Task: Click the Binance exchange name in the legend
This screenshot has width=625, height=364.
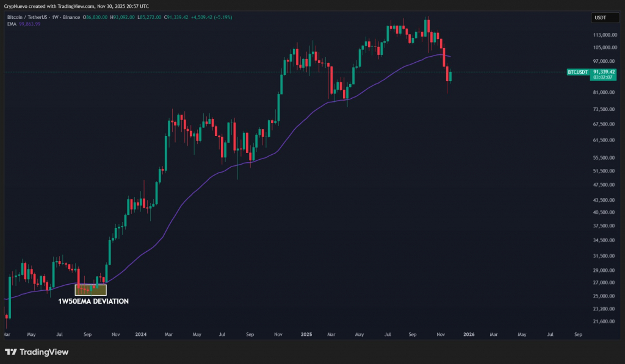Action: [72, 18]
